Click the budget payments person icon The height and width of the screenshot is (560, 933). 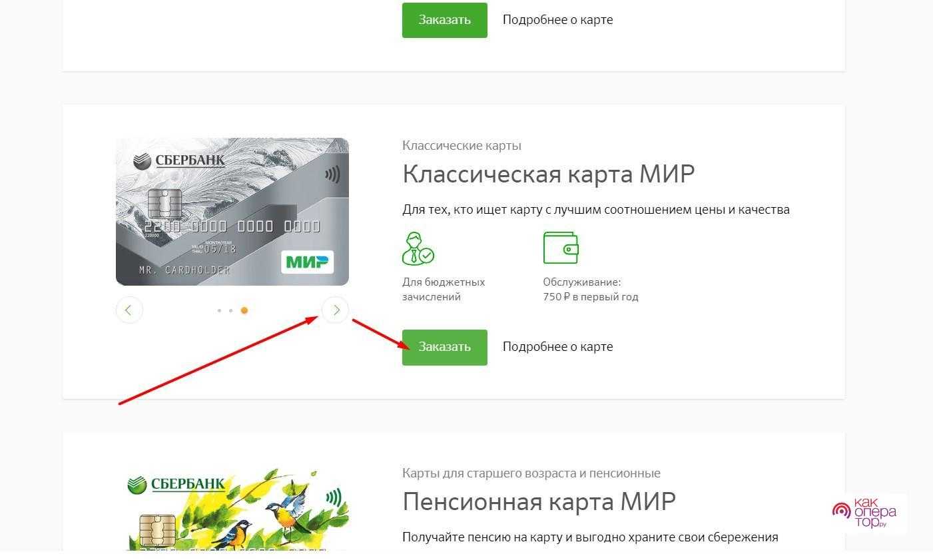pyautogui.click(x=418, y=248)
